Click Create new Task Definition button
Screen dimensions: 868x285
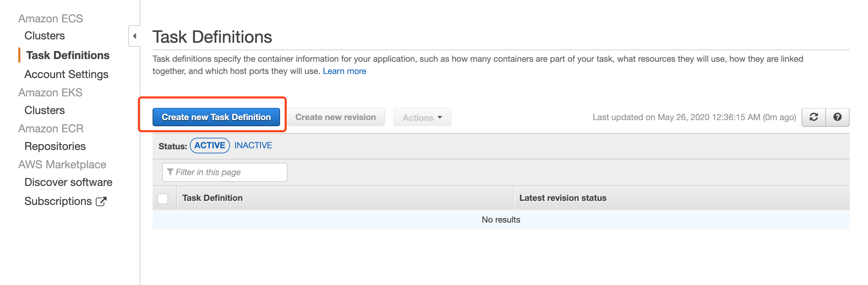click(216, 117)
